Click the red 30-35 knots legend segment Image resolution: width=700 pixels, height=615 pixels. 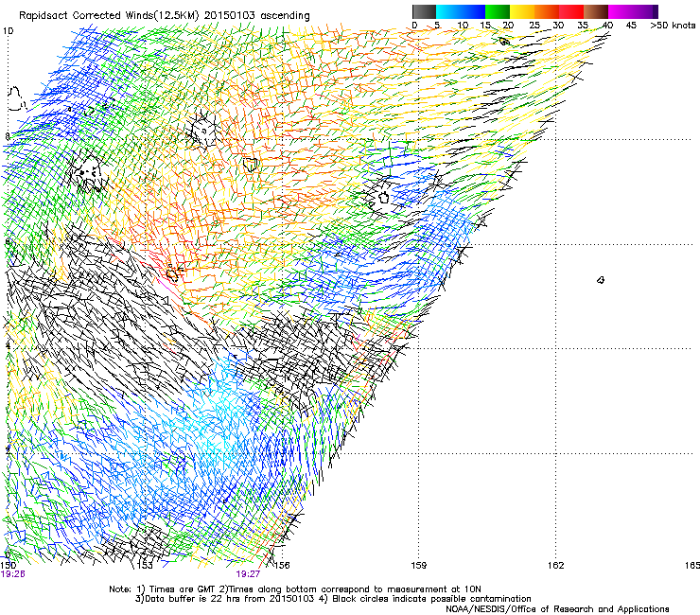(x=571, y=11)
